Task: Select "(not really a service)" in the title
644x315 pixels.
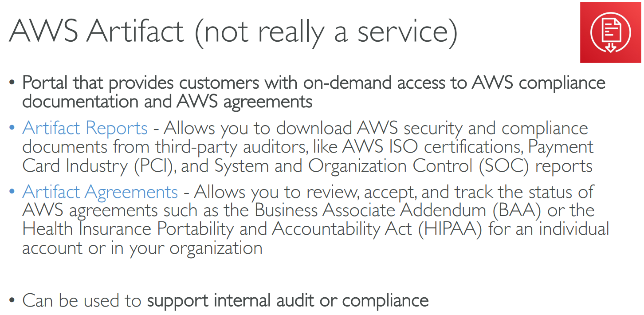Action: point(326,32)
